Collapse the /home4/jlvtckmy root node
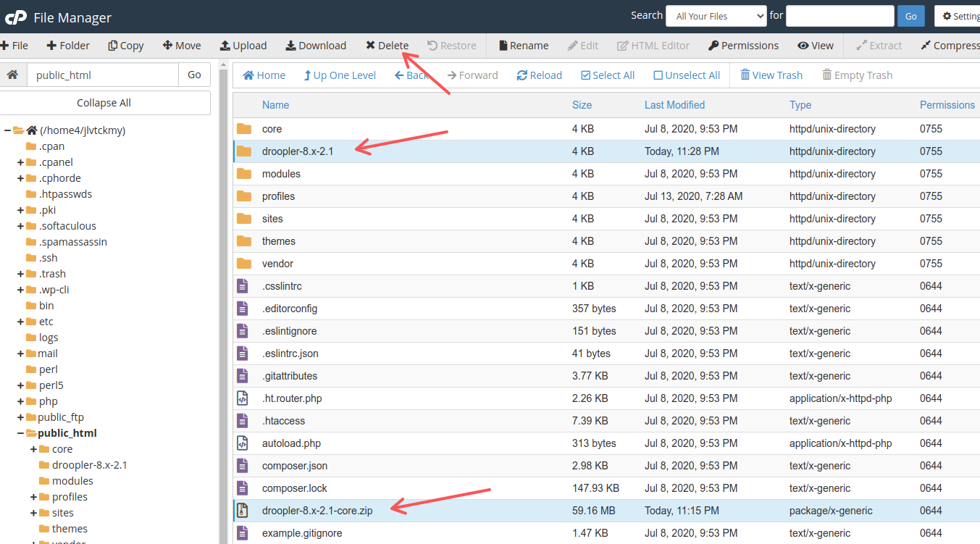Screen dimensions: 980x544 7,130
